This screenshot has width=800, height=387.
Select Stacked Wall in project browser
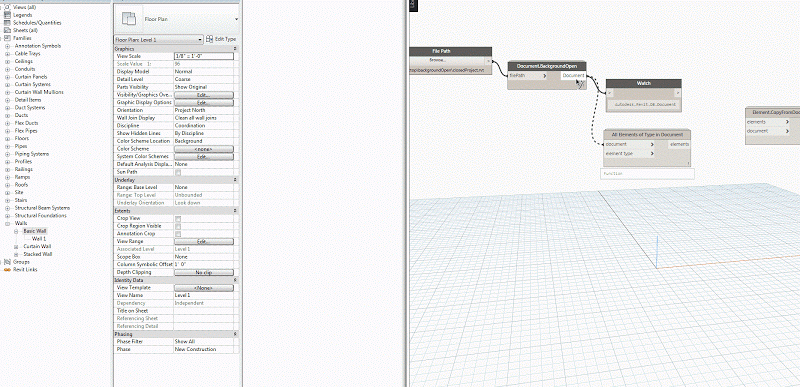[x=38, y=254]
